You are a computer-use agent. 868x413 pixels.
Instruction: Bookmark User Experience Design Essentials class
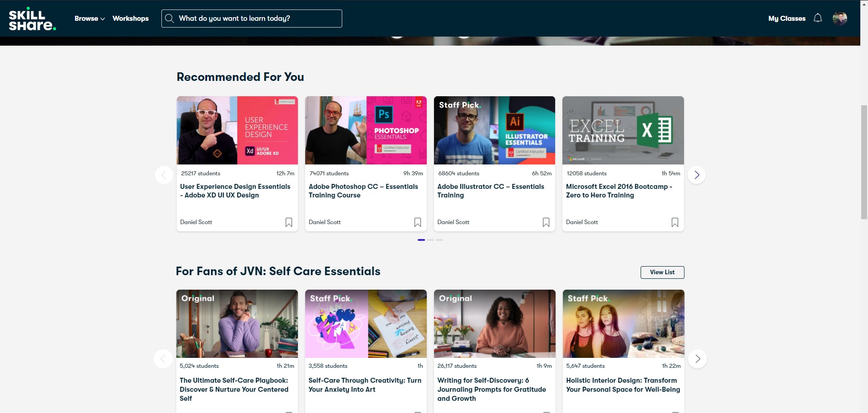pyautogui.click(x=289, y=222)
